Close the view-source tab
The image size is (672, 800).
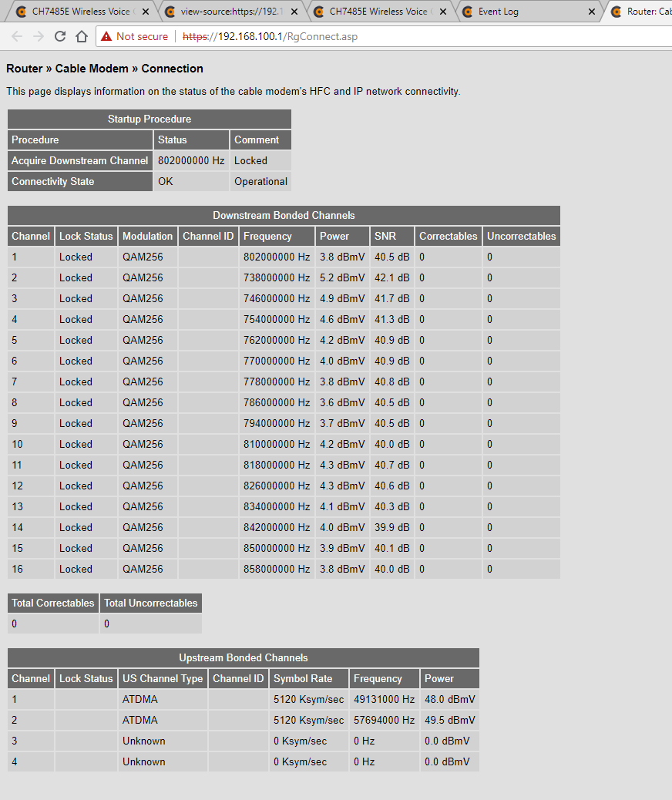294,12
